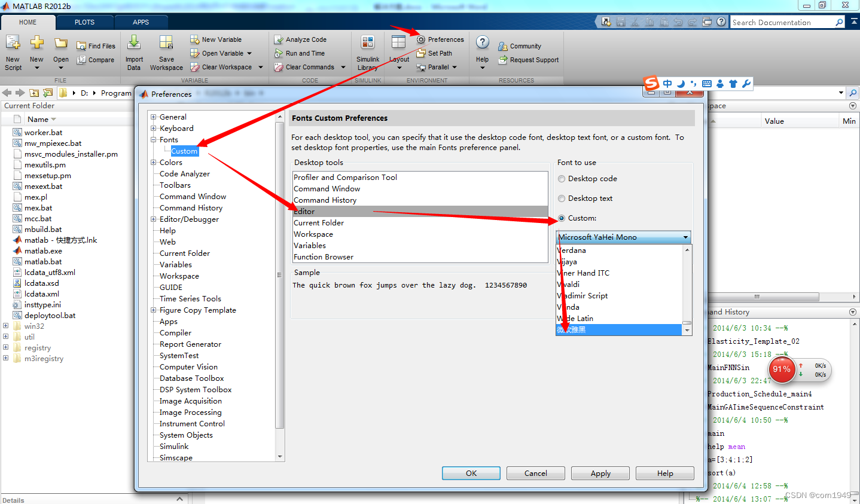Screen dimensions: 860x504
Task: Open the Layout icon
Action: 398,42
